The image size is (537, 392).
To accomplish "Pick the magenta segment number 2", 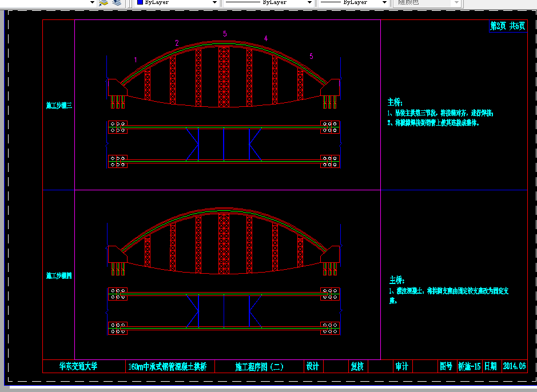I will pyautogui.click(x=177, y=43).
